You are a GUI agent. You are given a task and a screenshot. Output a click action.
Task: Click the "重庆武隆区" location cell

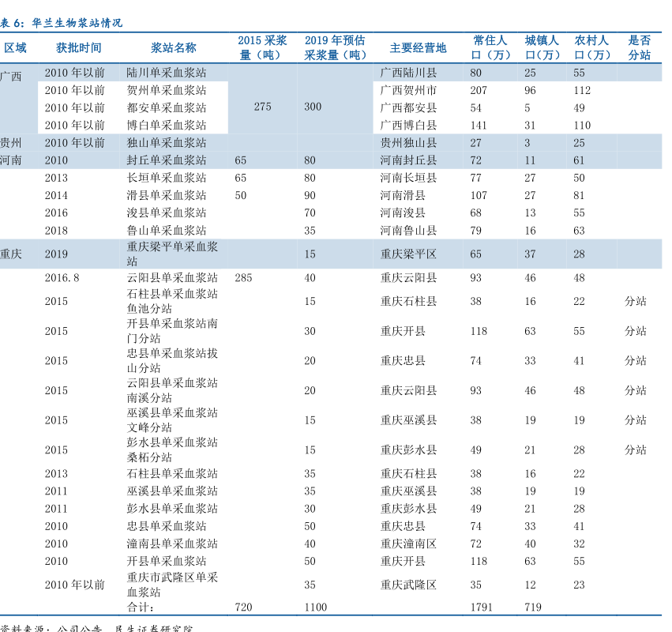pyautogui.click(x=408, y=585)
